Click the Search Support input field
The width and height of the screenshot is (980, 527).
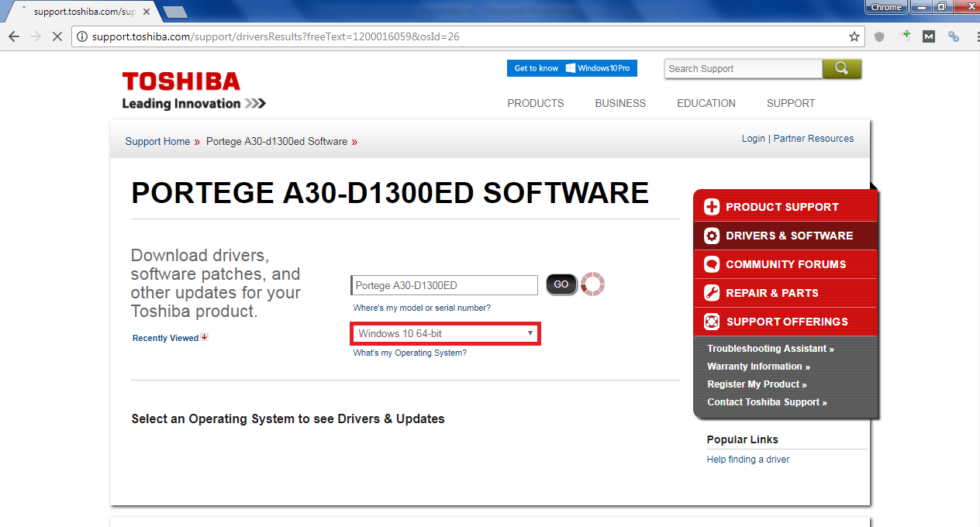coord(744,69)
